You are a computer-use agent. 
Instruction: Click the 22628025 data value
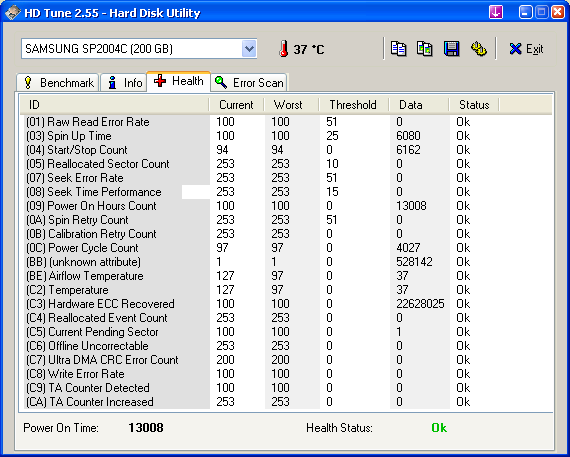(x=420, y=304)
